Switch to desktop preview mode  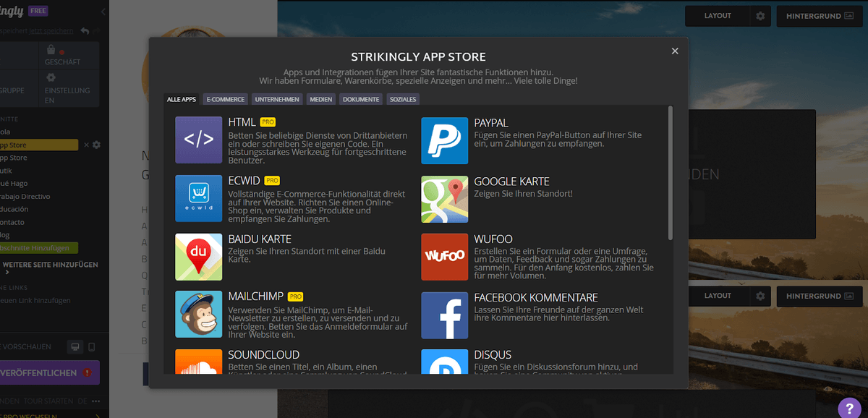click(x=75, y=347)
